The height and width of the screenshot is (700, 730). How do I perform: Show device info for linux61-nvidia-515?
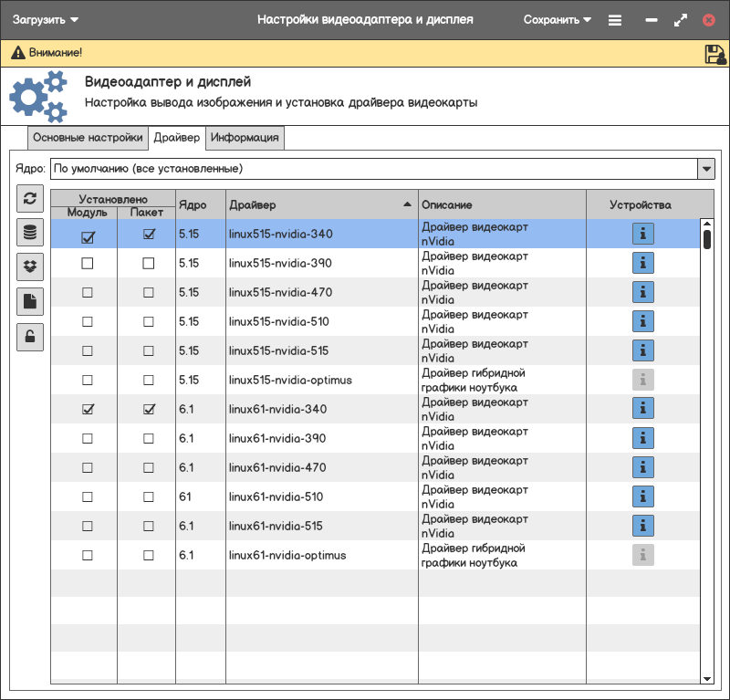643,527
